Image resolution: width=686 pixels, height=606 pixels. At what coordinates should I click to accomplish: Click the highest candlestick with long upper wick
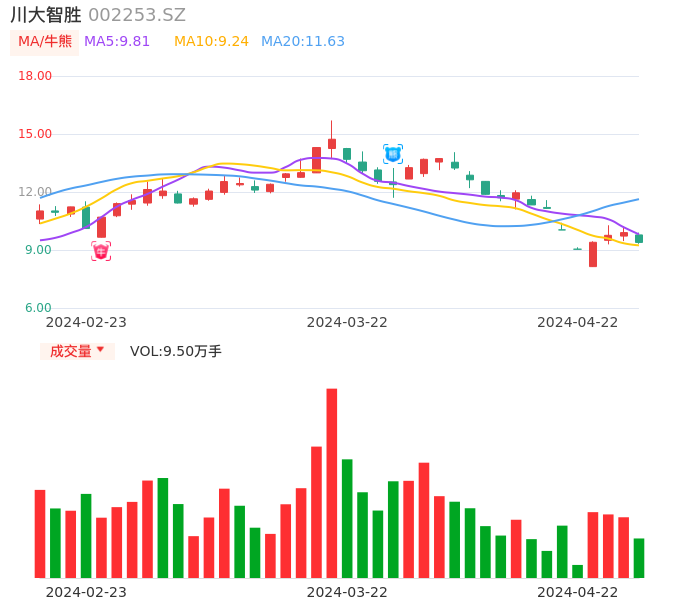[332, 139]
